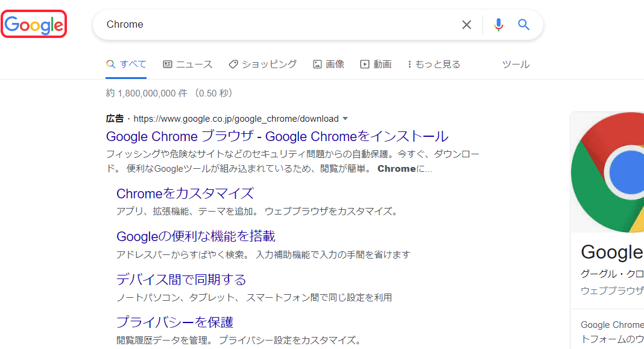Clear the search box text
644x349 pixels.
[x=467, y=25]
